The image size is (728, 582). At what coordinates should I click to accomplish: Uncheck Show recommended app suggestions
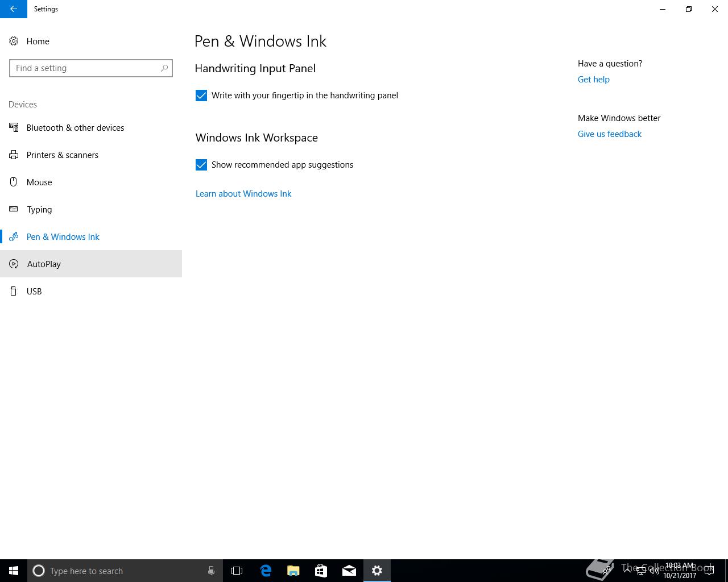click(201, 165)
